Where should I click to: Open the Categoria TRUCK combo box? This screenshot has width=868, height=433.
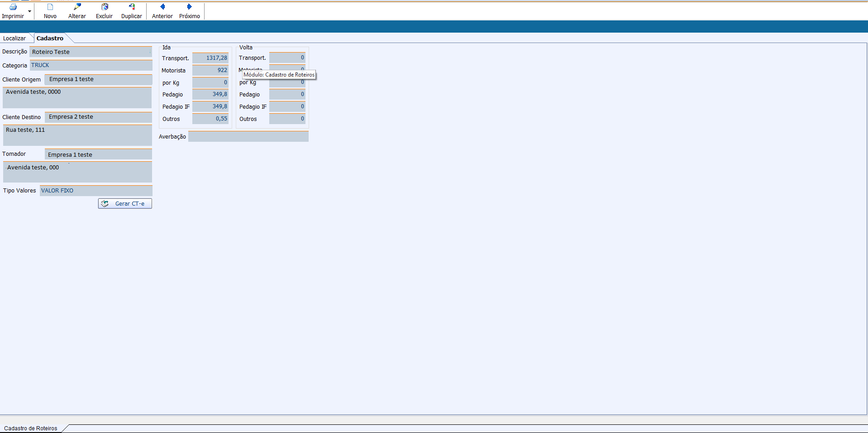(x=91, y=66)
